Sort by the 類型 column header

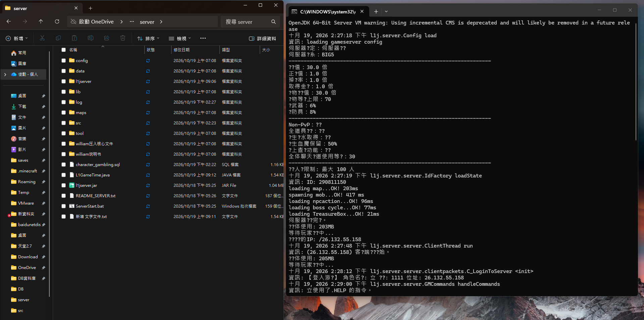[x=240, y=50]
